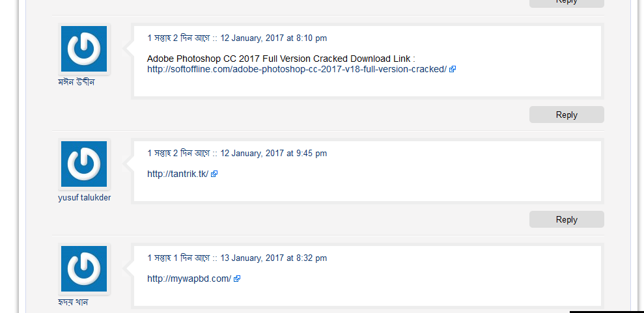The width and height of the screenshot is (644, 313).
Task: Click external-link icon beside mywapbd.com
Action: (237, 279)
